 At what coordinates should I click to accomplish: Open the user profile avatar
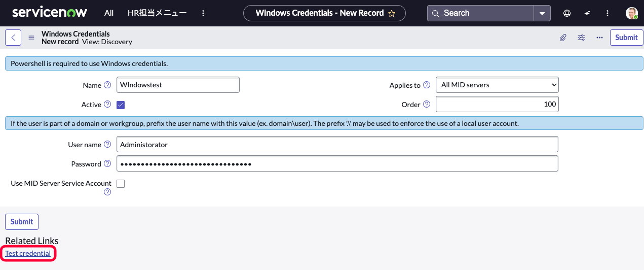[x=631, y=13]
